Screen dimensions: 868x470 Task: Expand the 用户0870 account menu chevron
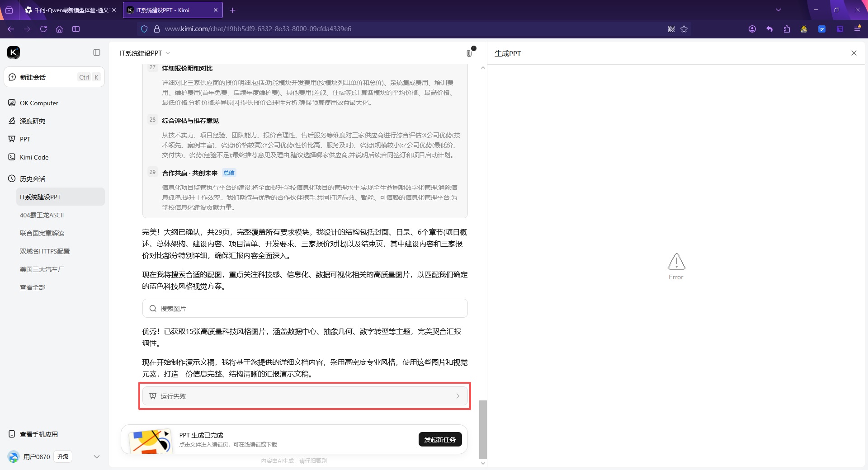97,456
